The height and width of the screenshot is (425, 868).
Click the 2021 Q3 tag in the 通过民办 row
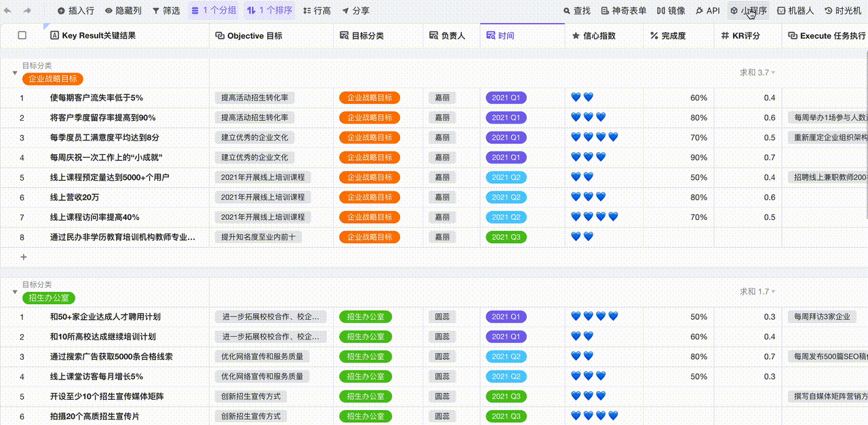tap(507, 238)
